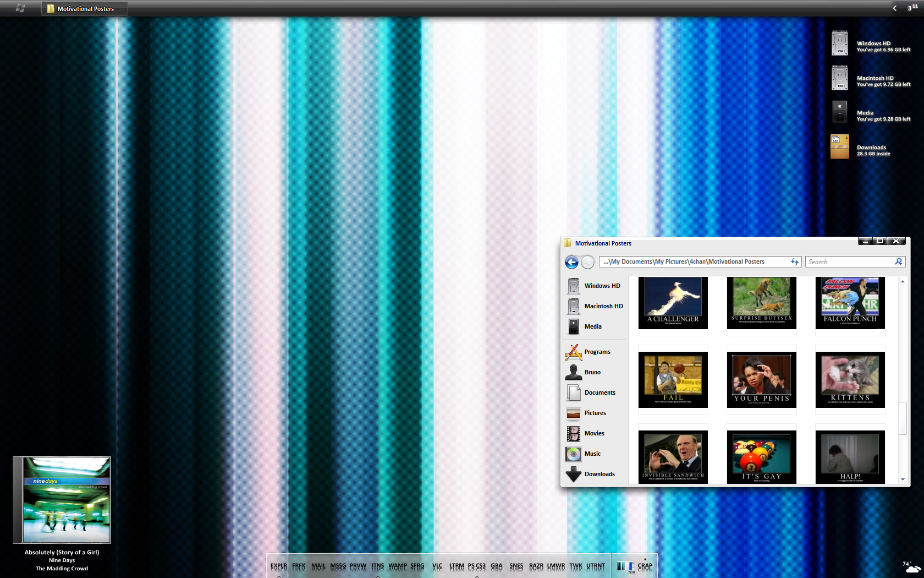
Task: Open Downloads in sidebar
Action: 590,474
